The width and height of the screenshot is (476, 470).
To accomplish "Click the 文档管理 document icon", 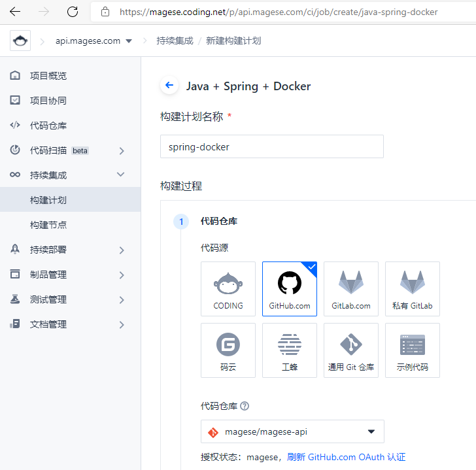I will coord(15,324).
